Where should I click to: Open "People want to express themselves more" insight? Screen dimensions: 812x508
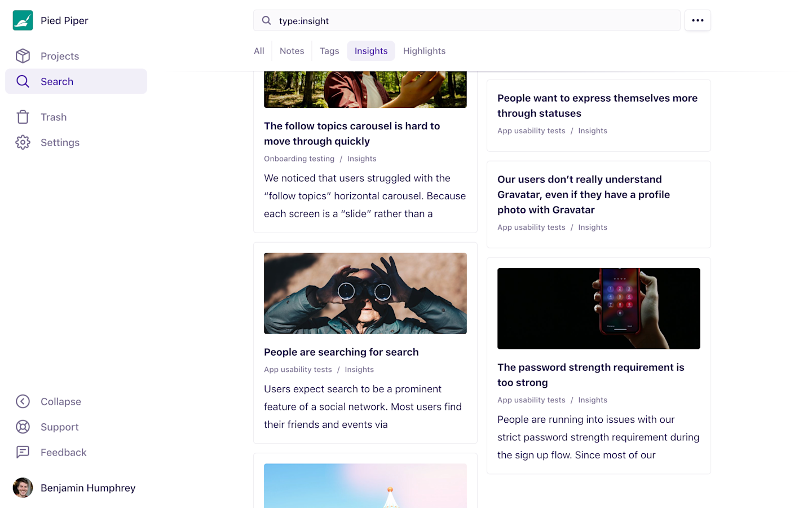pyautogui.click(x=597, y=106)
